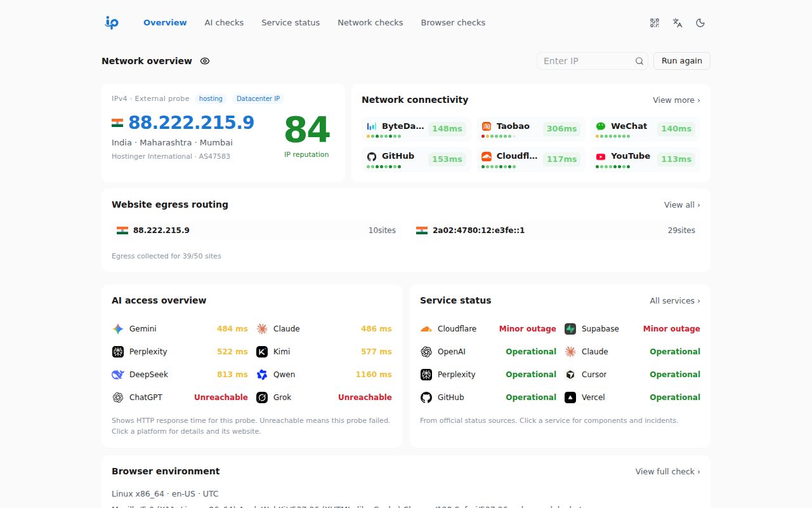Viewport: 812px width, 508px height.
Task: Expand View all in egress routing
Action: coord(682,205)
